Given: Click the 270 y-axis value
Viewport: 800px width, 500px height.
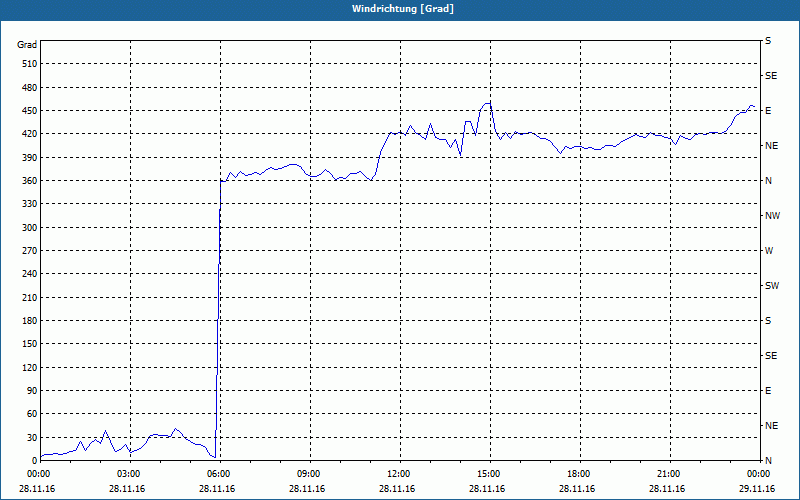Looking at the screenshot, I should 30,251.
